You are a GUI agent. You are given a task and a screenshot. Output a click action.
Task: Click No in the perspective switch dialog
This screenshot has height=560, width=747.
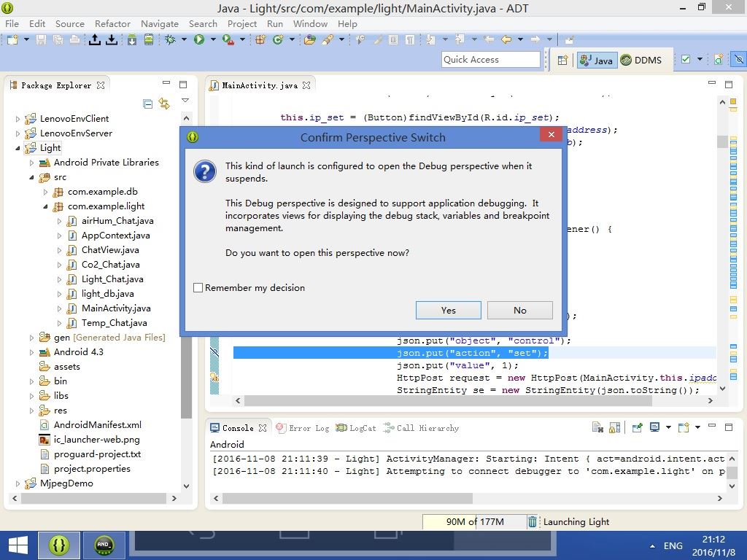(x=519, y=311)
